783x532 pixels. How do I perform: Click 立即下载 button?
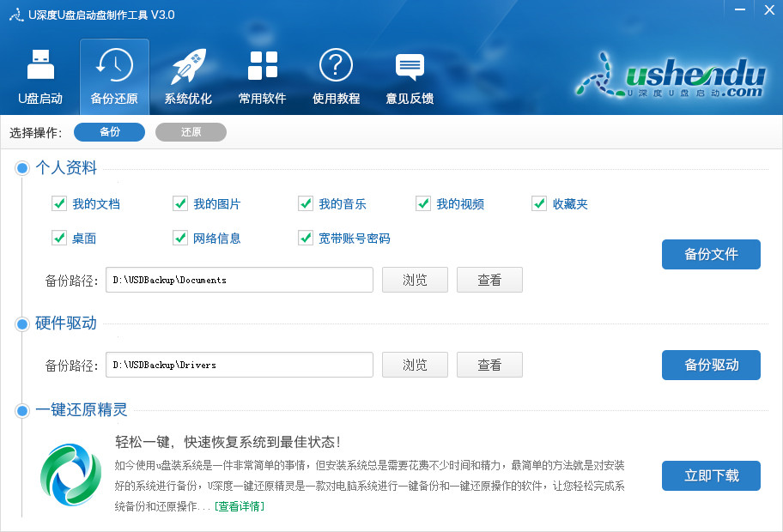click(711, 476)
